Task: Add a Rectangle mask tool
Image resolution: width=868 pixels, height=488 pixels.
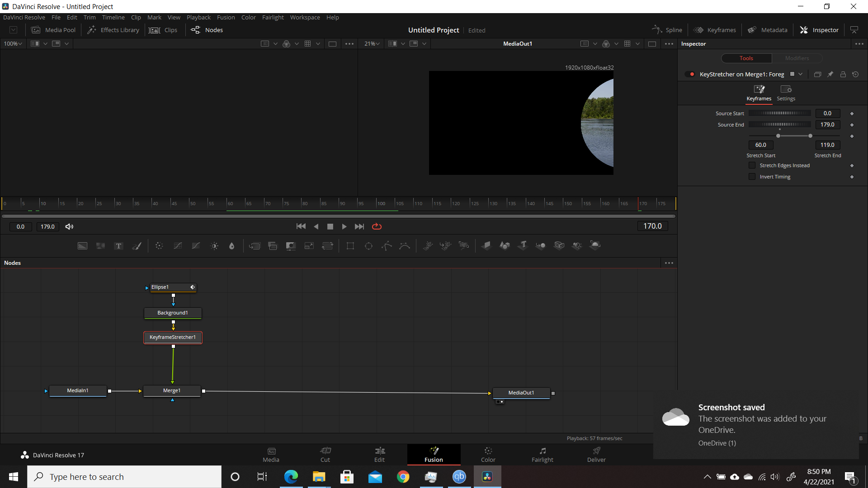Action: tap(350, 246)
